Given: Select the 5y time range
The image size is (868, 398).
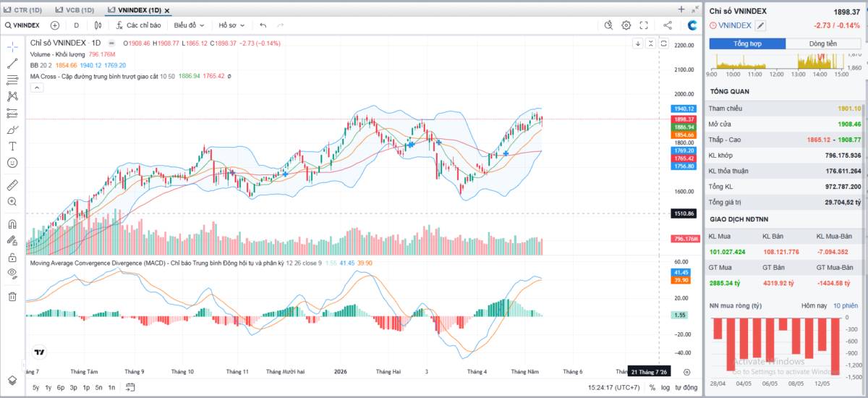Looking at the screenshot, I should (36, 388).
